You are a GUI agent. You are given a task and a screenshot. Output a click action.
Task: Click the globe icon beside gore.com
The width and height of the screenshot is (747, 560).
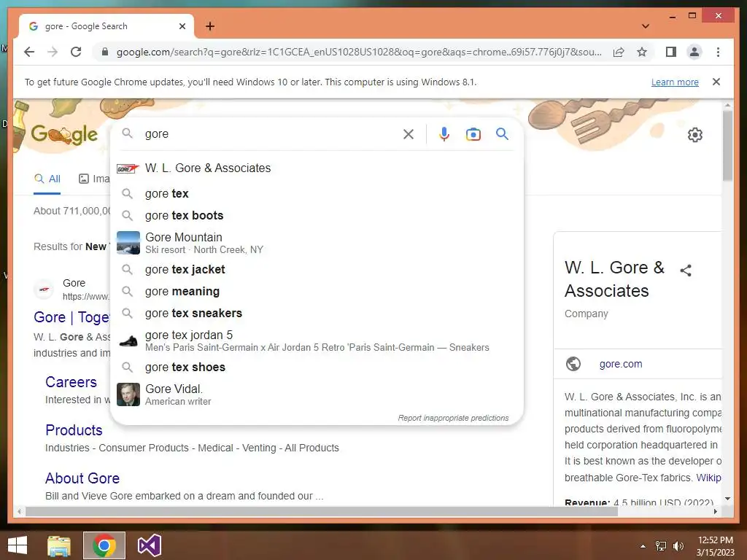(x=573, y=364)
